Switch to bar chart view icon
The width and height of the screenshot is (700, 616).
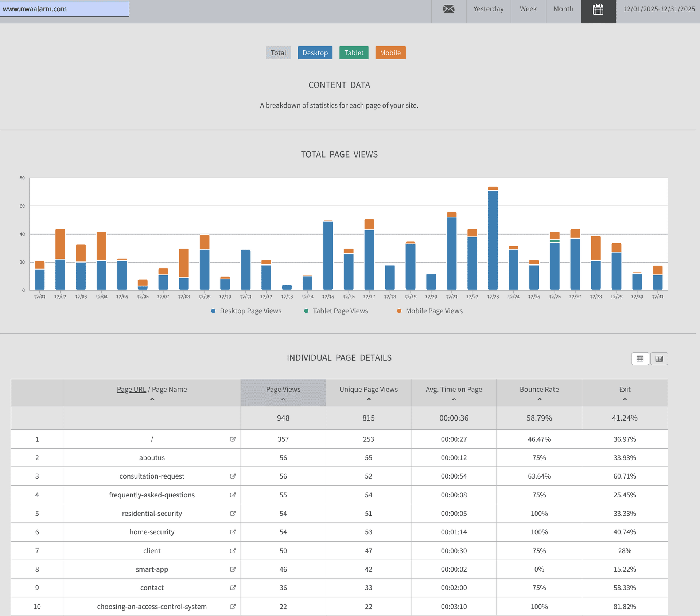659,359
